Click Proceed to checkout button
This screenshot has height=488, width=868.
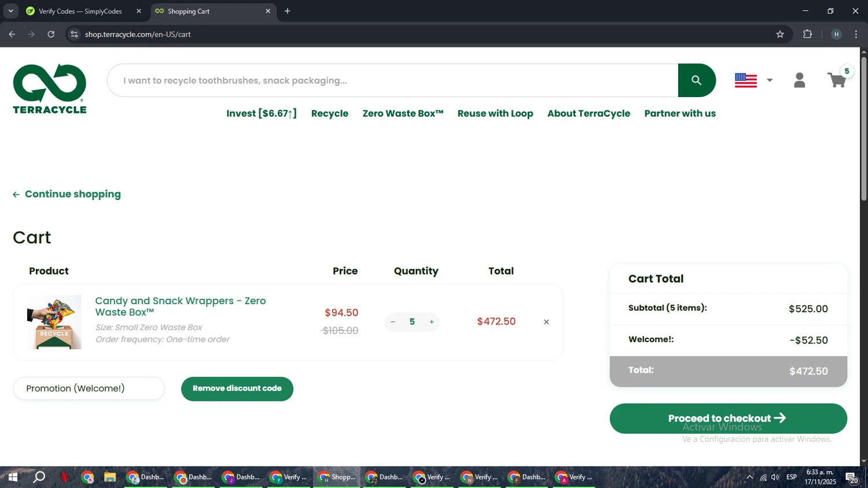click(x=728, y=418)
